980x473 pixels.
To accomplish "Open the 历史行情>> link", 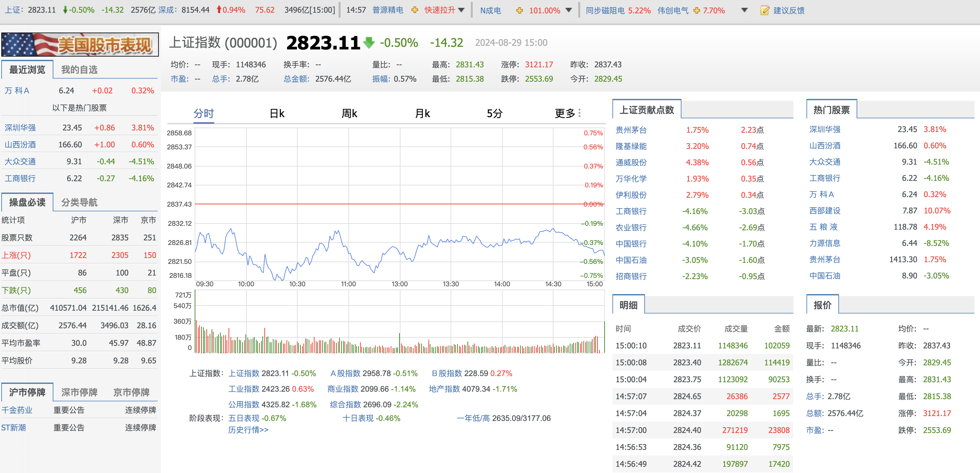I will coord(248,430).
